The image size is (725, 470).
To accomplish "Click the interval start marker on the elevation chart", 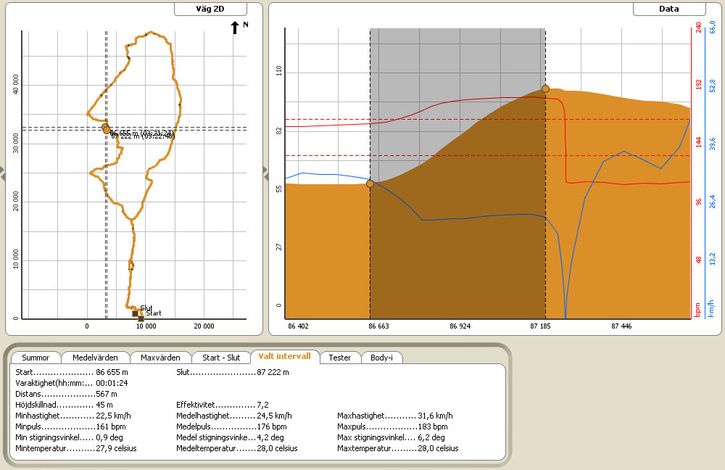I will pos(370,184).
